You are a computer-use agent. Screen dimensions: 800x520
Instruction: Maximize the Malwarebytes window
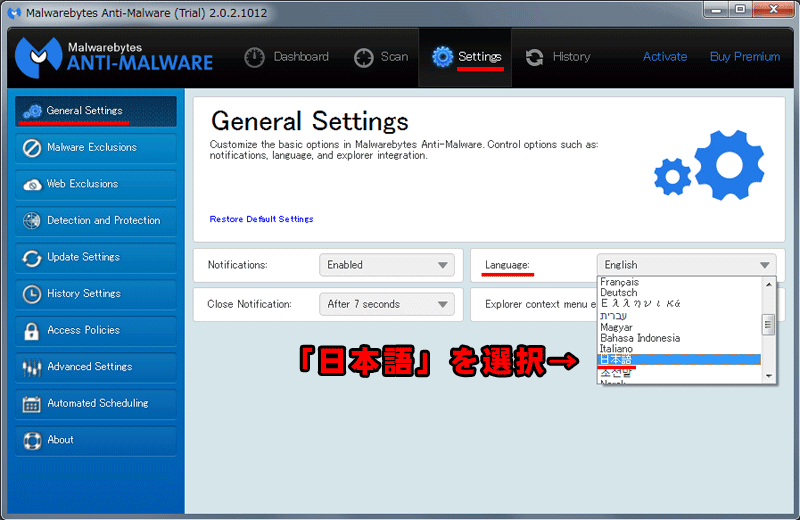740,9
